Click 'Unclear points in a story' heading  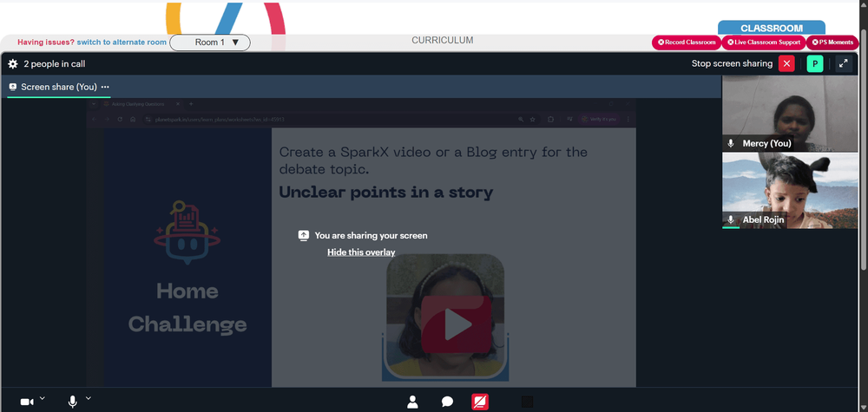pyautogui.click(x=386, y=193)
